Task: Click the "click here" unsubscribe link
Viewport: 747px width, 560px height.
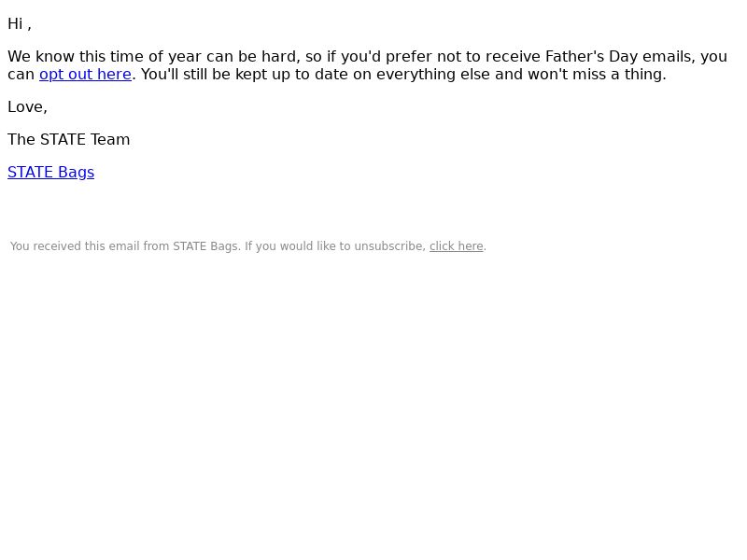Action: click(x=457, y=246)
